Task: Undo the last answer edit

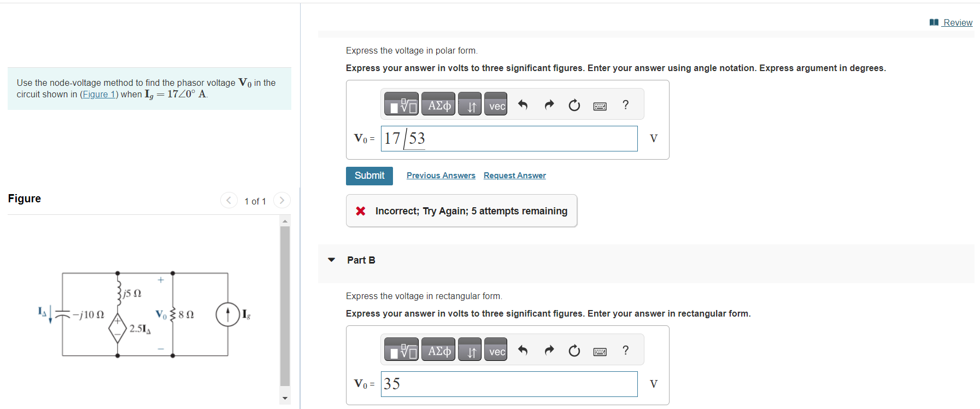Action: point(523,104)
